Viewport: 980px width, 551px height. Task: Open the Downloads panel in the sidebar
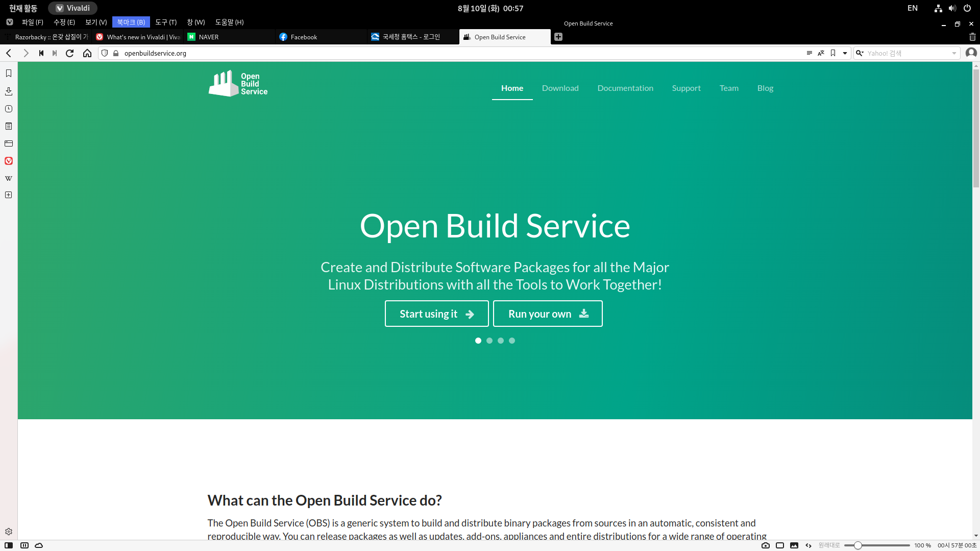[9, 91]
